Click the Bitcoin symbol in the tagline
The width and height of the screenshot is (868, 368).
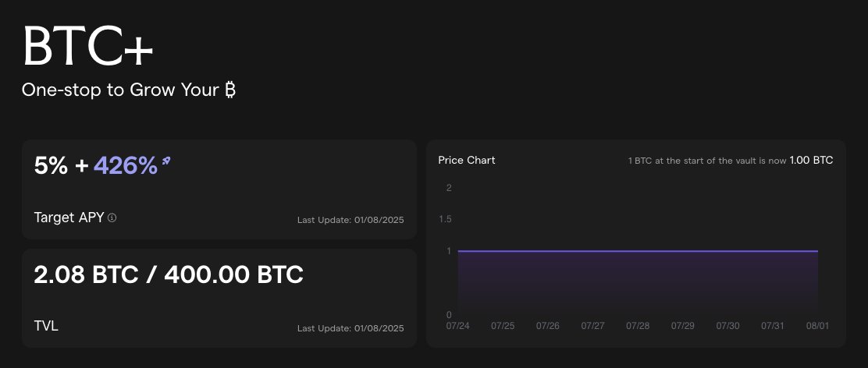point(230,90)
